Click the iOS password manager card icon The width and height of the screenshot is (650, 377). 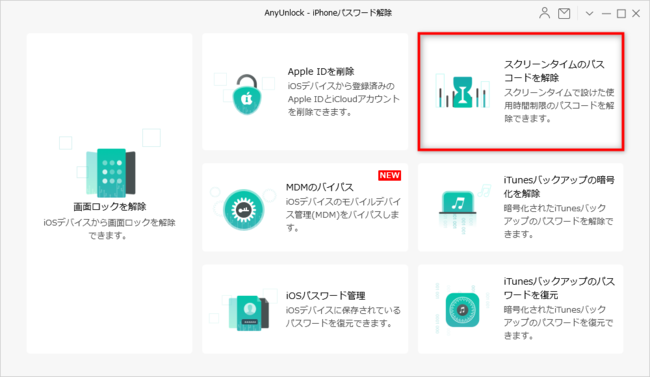click(249, 313)
